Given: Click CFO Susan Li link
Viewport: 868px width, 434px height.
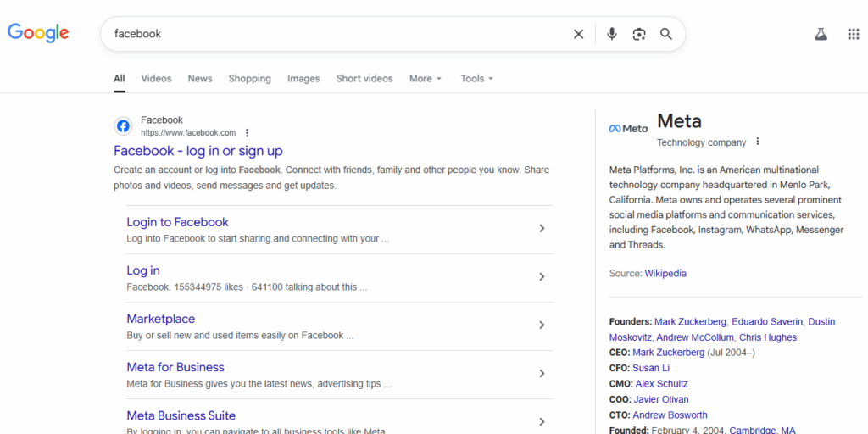Looking at the screenshot, I should tap(651, 368).
